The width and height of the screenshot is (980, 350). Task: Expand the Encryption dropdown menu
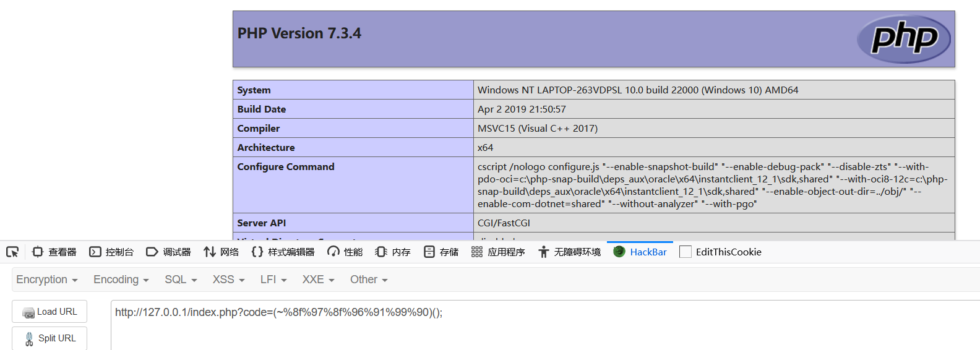click(47, 280)
